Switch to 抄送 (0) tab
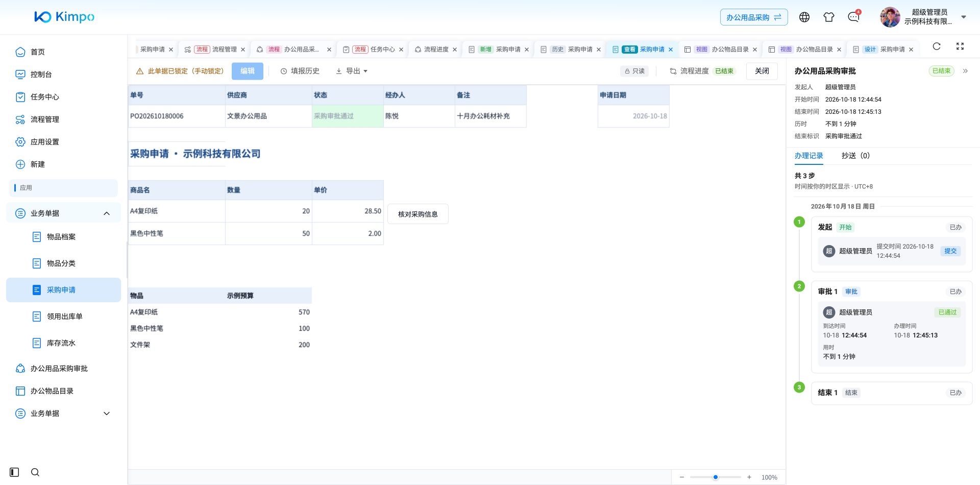The width and height of the screenshot is (980, 485). click(855, 156)
